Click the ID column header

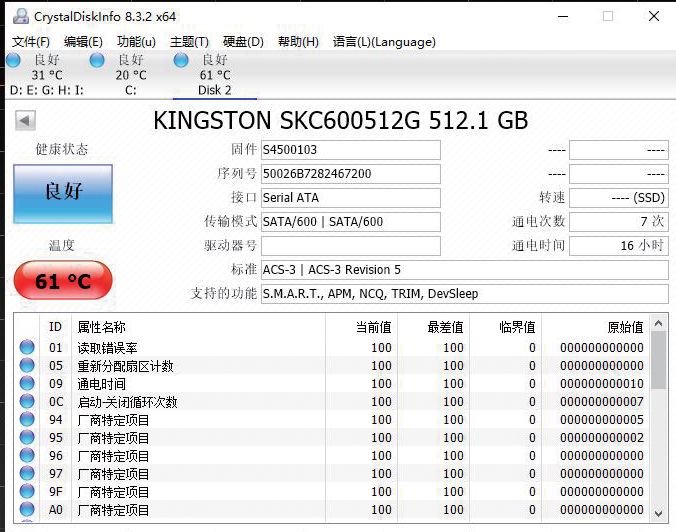55,327
